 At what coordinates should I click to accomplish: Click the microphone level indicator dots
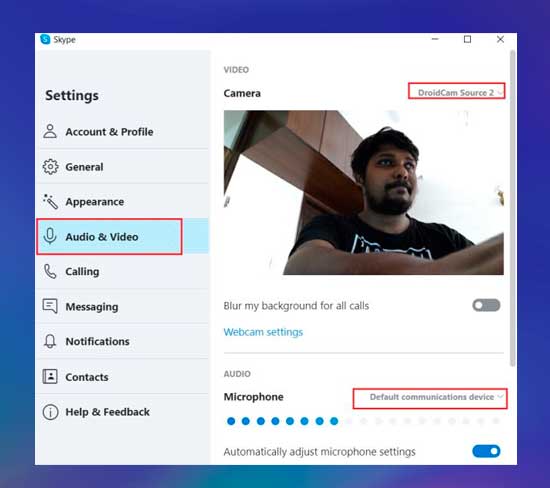tap(364, 421)
